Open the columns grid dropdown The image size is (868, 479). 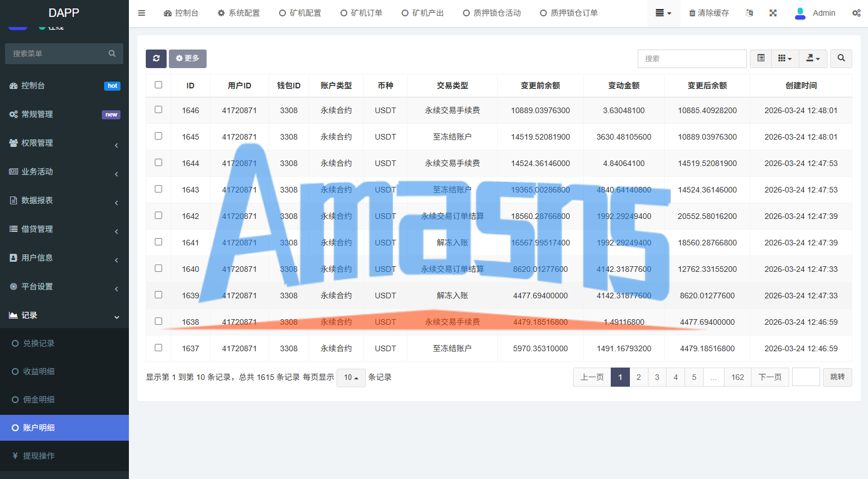(x=785, y=59)
